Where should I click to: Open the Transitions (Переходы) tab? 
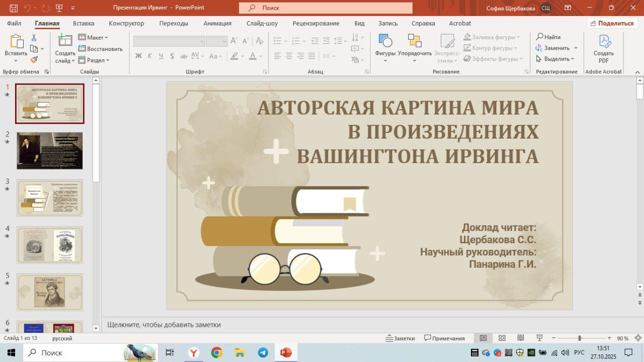(174, 23)
